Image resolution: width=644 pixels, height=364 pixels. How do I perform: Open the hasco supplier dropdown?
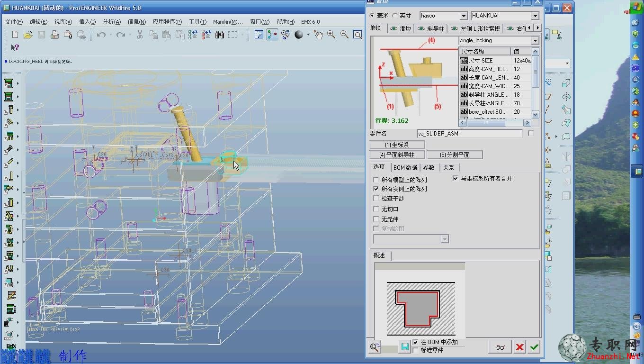(464, 16)
